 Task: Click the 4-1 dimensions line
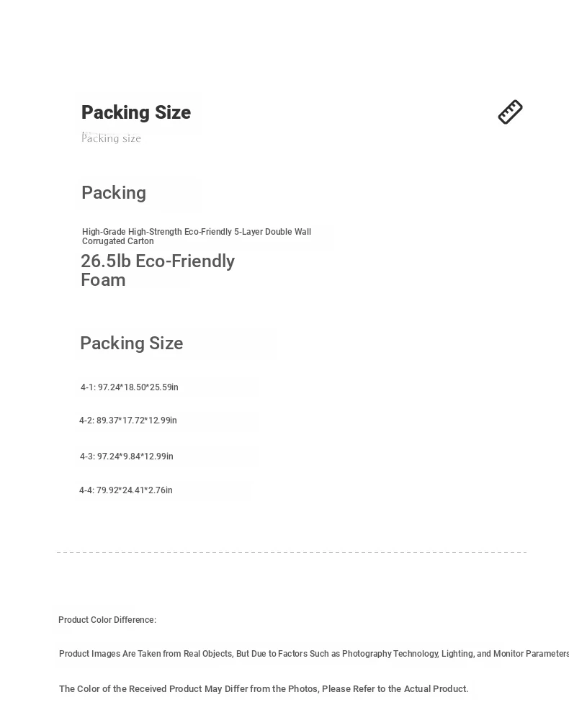130,387
